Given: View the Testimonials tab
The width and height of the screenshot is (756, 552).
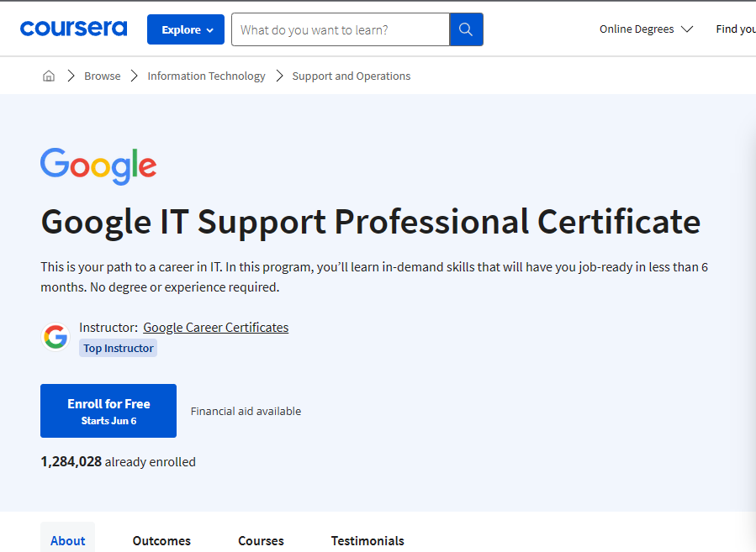Looking at the screenshot, I should coord(367,541).
